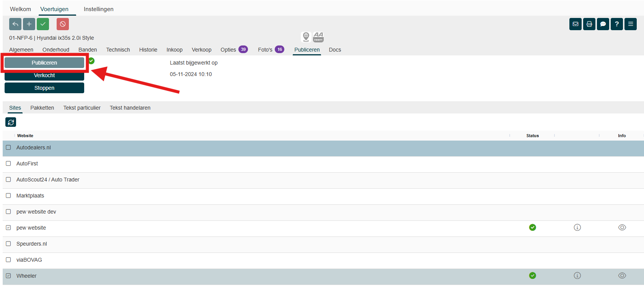The image size is (644, 293).
Task: Open the Pakketten sub-tab
Action: coord(42,108)
